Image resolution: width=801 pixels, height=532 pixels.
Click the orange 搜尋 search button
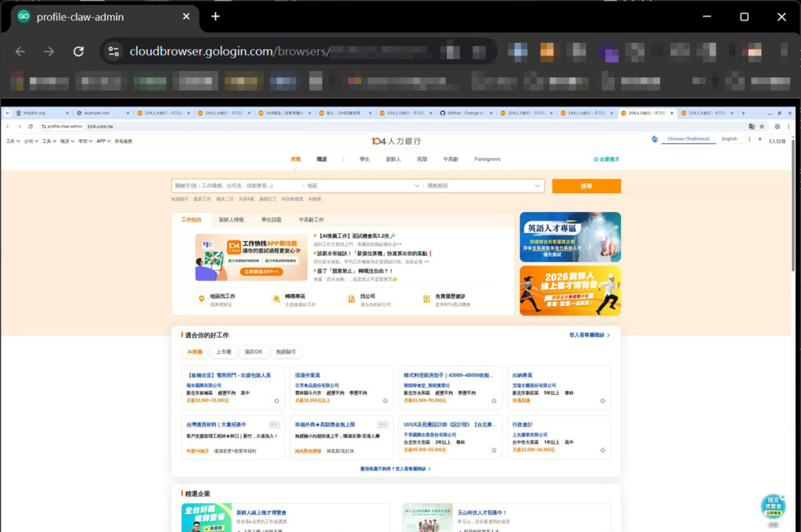point(587,186)
